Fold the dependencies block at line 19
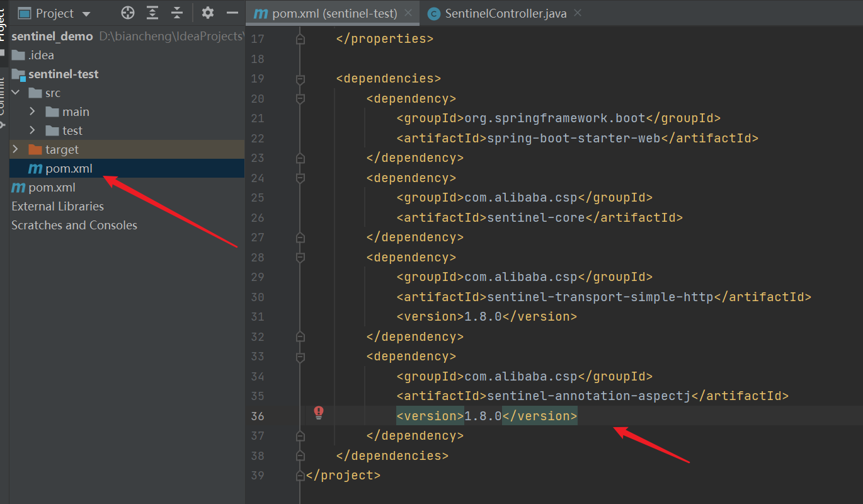Viewport: 863px width, 504px height. 300,79
